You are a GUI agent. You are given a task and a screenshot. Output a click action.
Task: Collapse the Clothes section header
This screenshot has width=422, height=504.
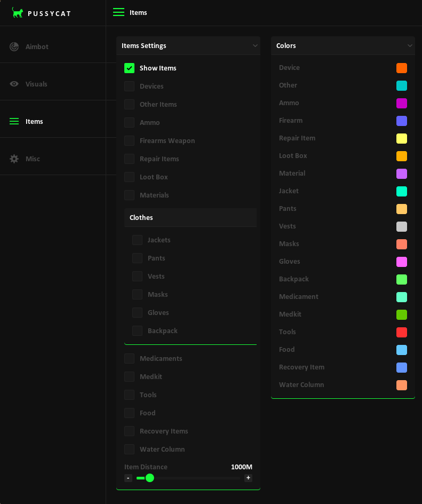tap(190, 218)
